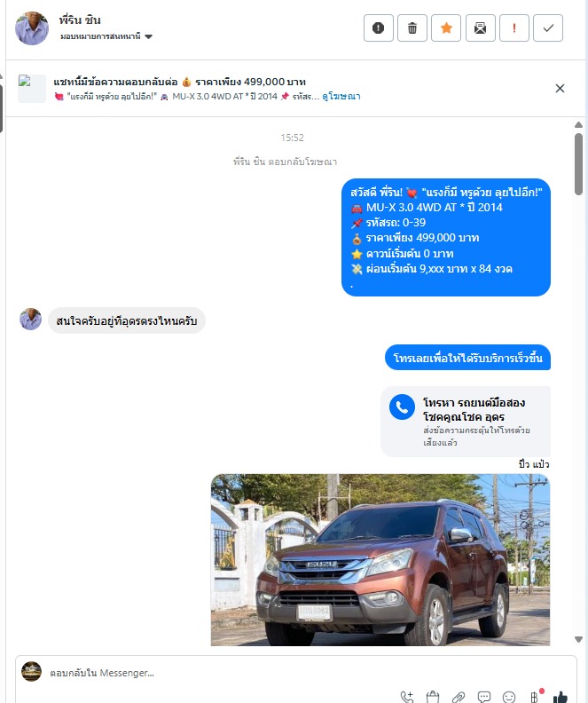
Task: Dismiss the ad reply banner
Action: pos(560,89)
